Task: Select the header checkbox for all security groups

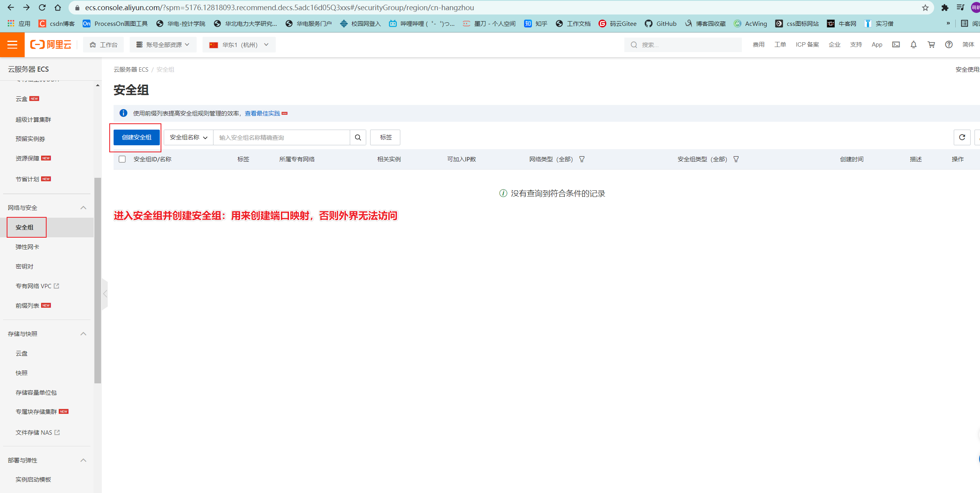Action: 122,159
